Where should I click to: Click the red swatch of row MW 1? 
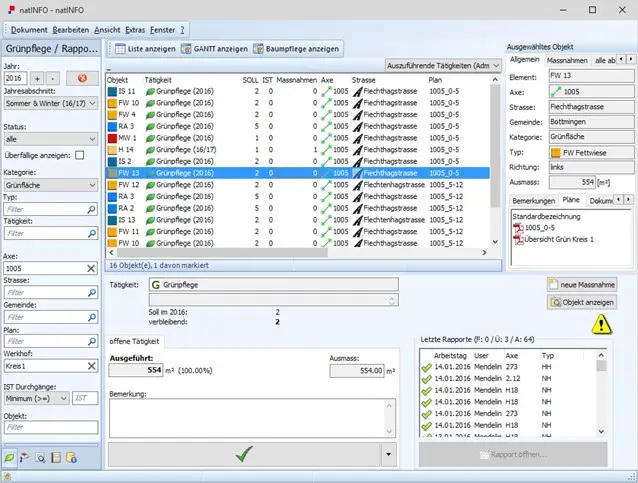[112, 138]
